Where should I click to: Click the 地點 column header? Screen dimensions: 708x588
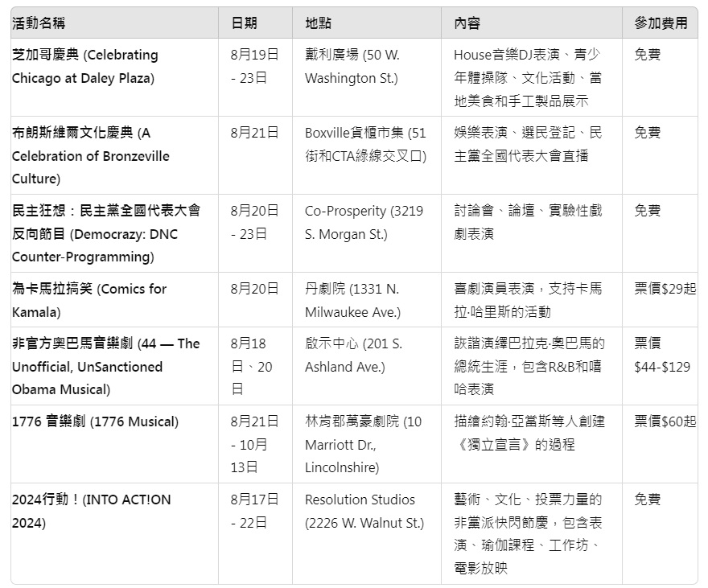click(x=318, y=23)
